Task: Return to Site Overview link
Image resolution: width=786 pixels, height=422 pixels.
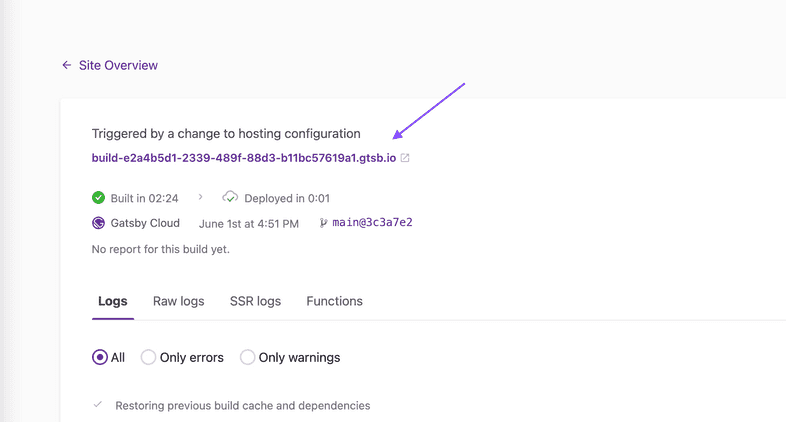Action: [118, 65]
